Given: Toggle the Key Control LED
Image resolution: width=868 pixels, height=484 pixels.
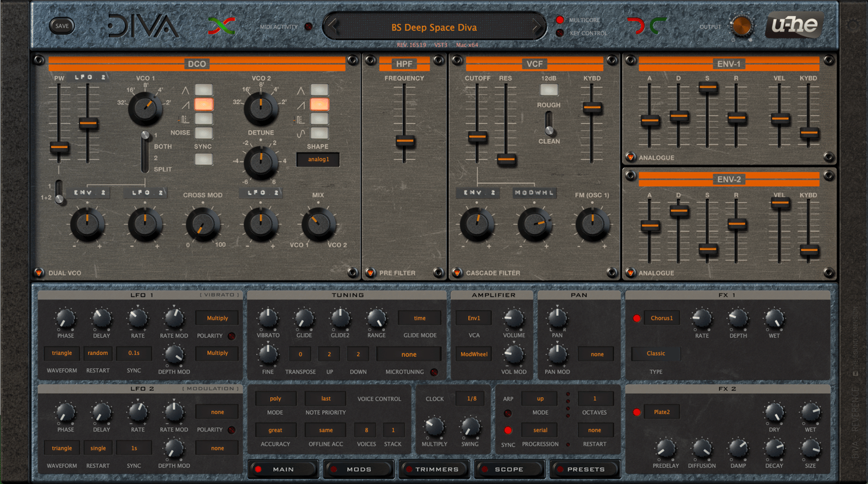Looking at the screenshot, I should click(560, 33).
